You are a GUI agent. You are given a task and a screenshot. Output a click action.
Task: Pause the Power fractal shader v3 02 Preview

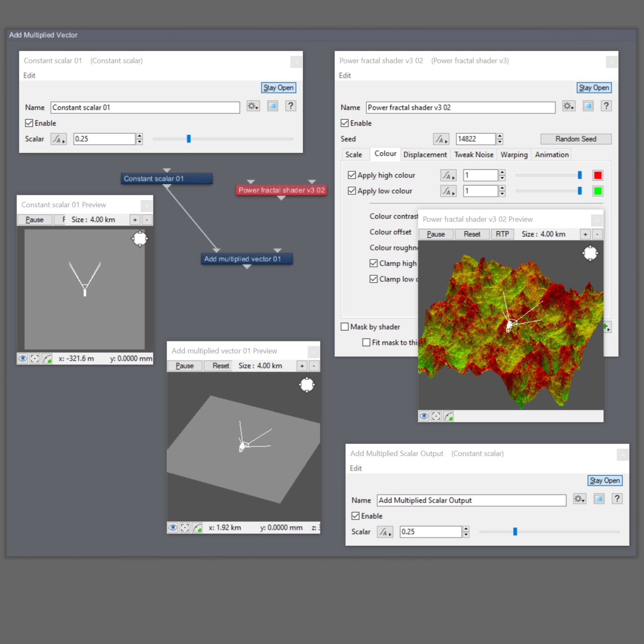click(436, 234)
